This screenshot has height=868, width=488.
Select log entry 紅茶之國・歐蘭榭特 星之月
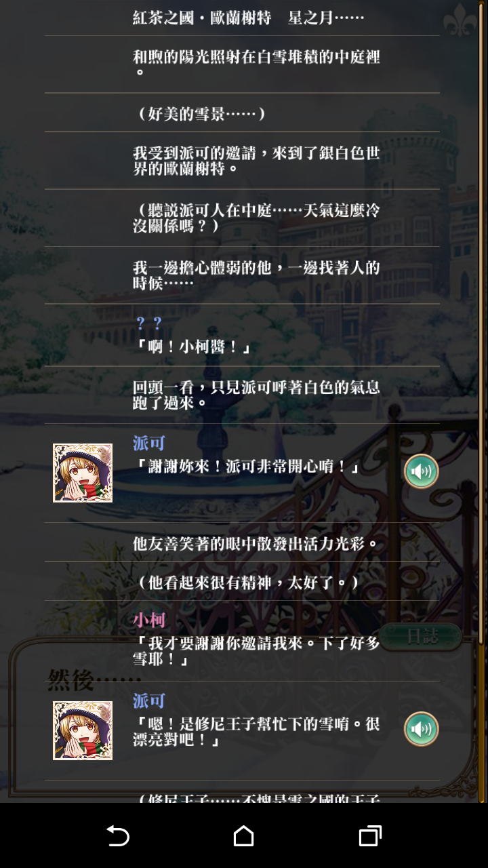click(242, 18)
